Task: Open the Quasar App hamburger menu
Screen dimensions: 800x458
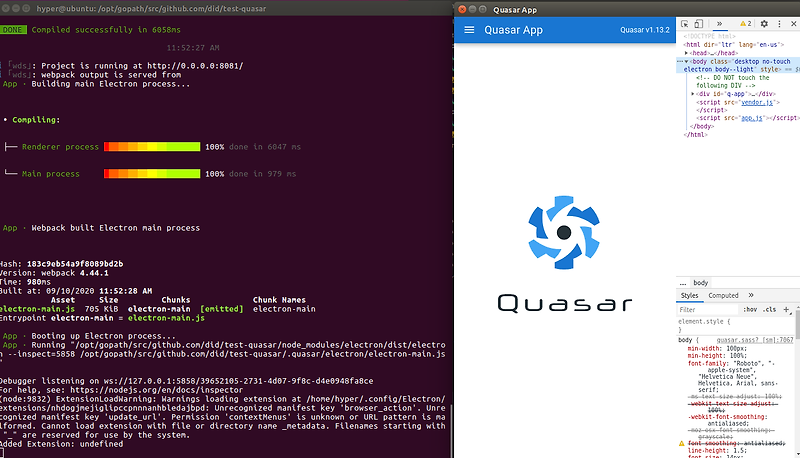Action: 469,30
